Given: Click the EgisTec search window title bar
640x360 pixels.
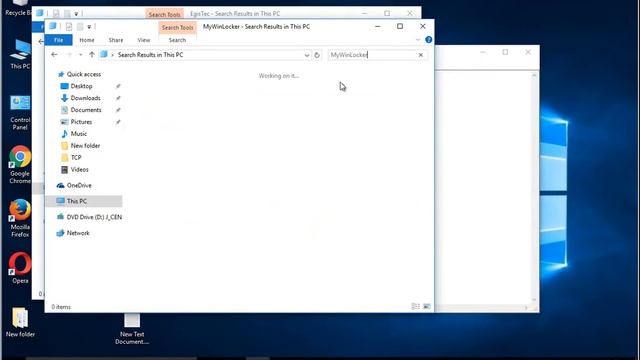Looking at the screenshot, I should (x=235, y=13).
